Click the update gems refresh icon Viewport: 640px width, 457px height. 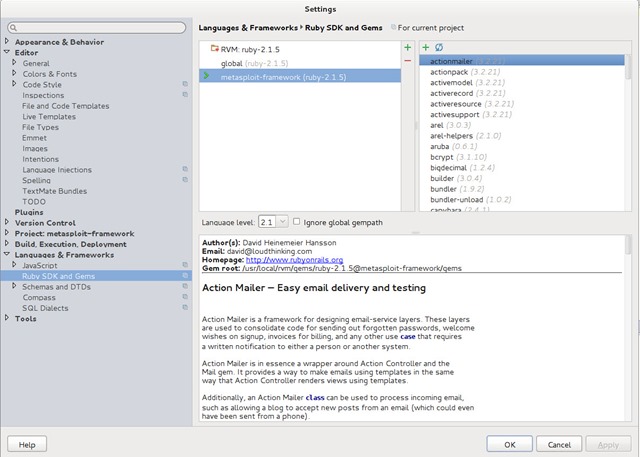(439, 48)
